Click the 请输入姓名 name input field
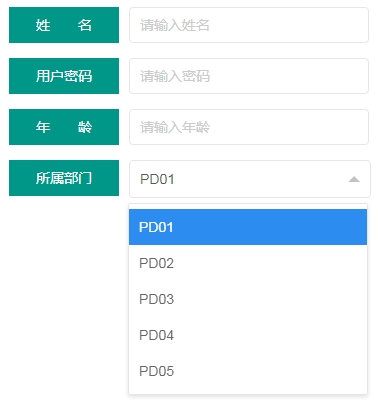 tap(249, 25)
